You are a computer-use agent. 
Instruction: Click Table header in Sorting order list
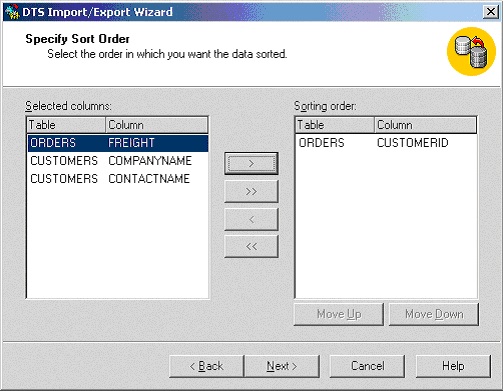pos(335,125)
